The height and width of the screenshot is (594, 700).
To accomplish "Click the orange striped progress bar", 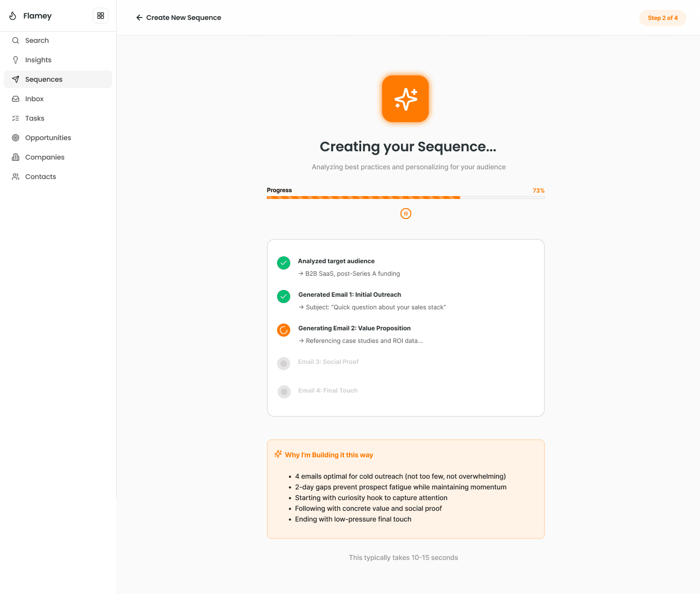I will 364,198.
